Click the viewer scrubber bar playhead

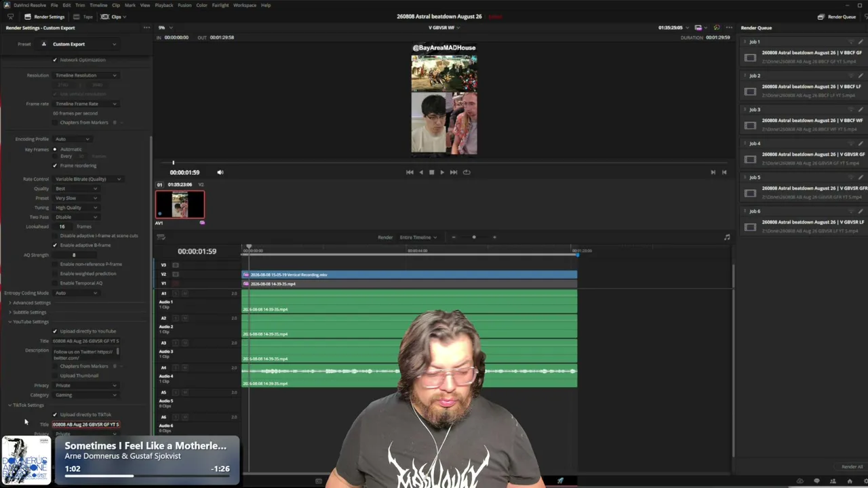coord(173,163)
